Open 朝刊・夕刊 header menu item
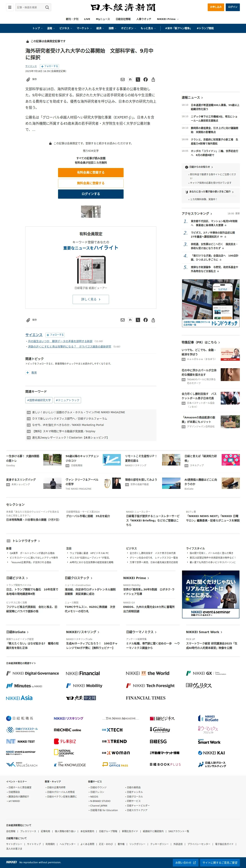Viewport: 246px width, 868px height. [72, 19]
